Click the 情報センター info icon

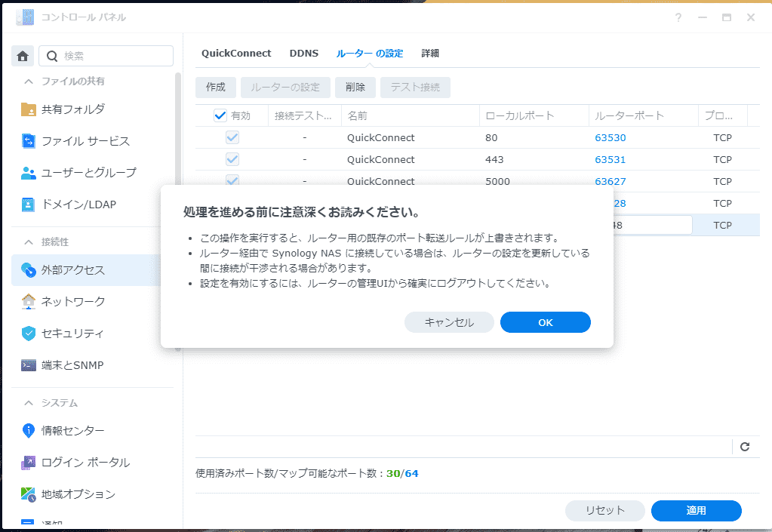click(x=29, y=431)
